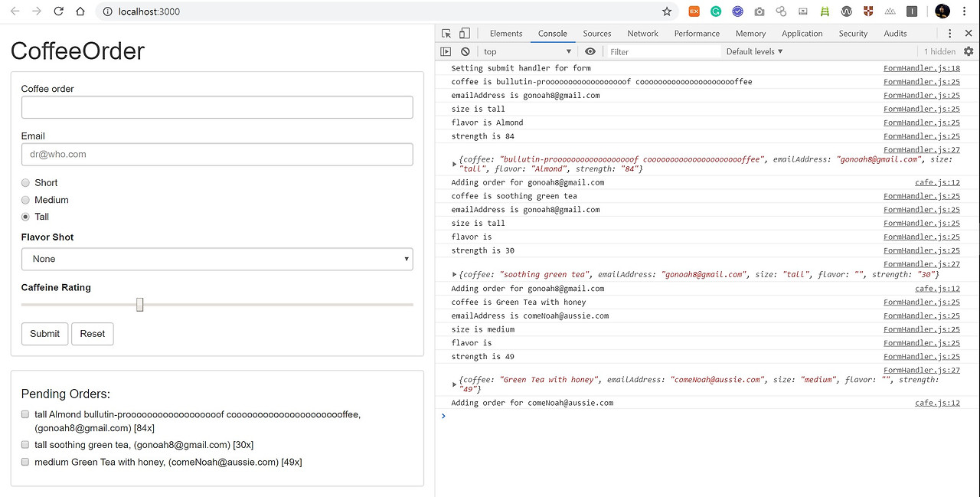Viewport: 980px width, 497px height.
Task: Reload the localhost page
Action: 58,11
